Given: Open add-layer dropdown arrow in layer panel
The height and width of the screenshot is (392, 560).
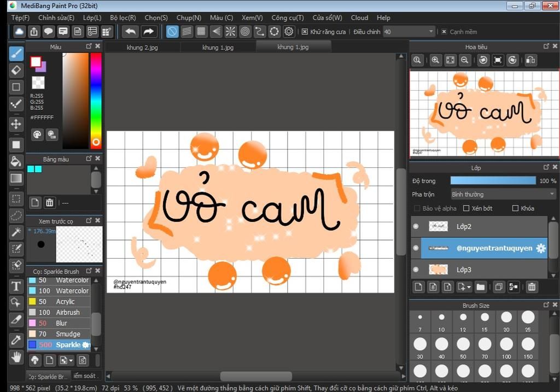Looking at the screenshot, I should point(469,287).
